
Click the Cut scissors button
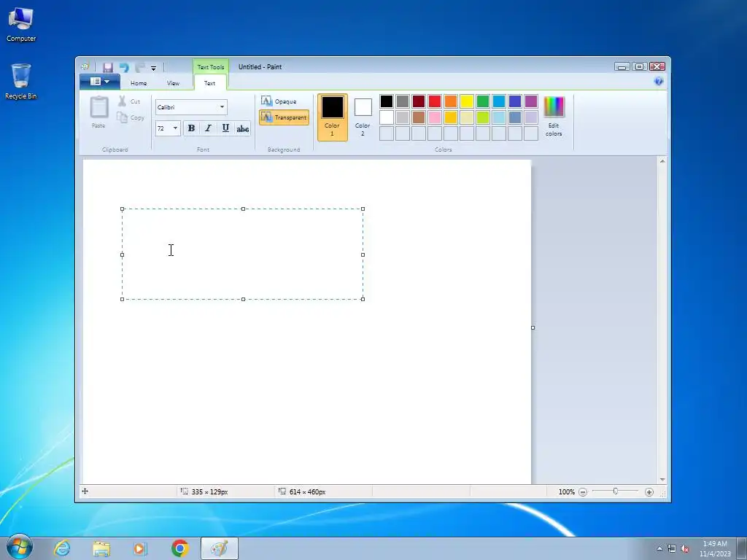(x=129, y=101)
